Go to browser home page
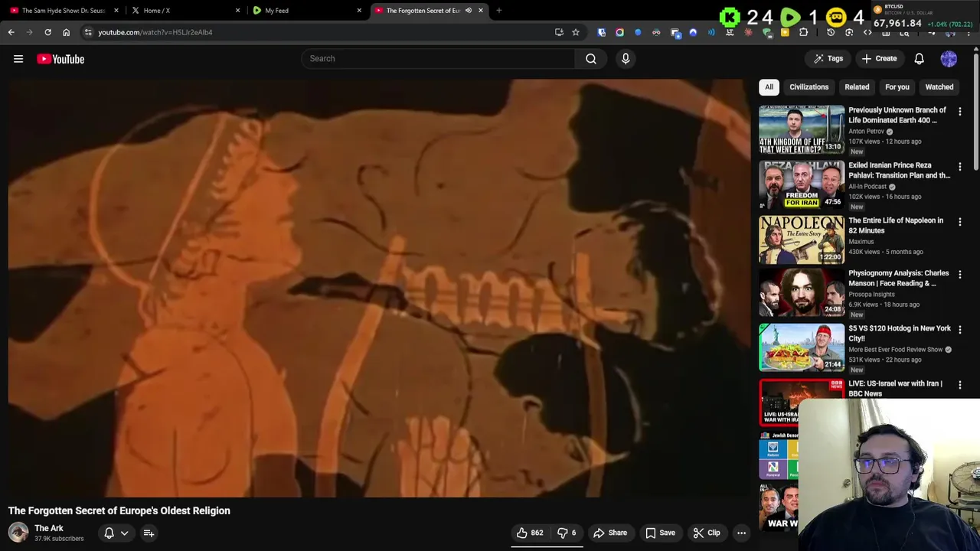Screen dimensions: 980x551 66,32
